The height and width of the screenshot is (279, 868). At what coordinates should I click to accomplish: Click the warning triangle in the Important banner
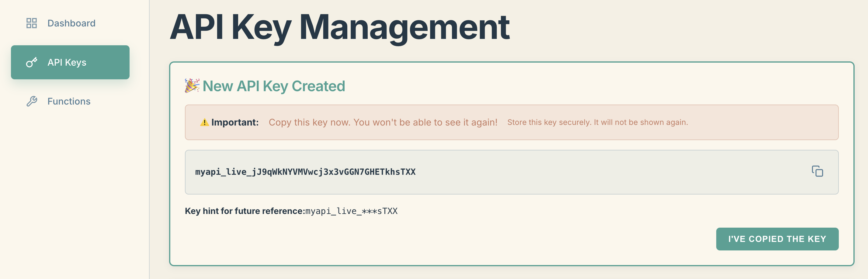click(204, 122)
